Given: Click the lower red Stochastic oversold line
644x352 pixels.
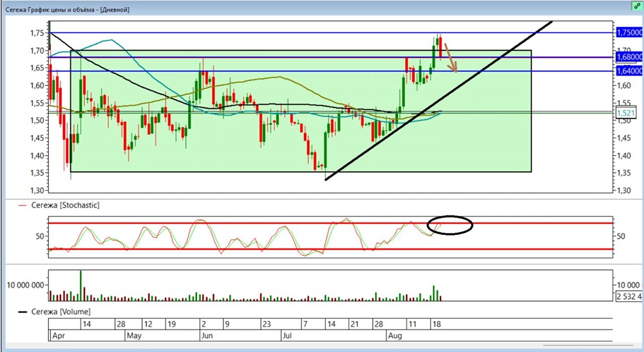Looking at the screenshot, I should 330,249.
